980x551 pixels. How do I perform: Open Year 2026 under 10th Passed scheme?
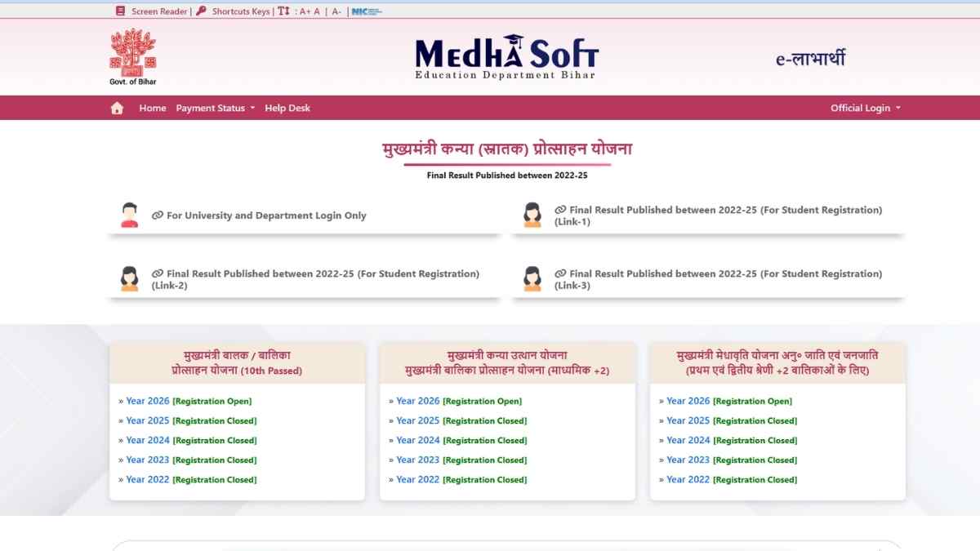pos(148,401)
